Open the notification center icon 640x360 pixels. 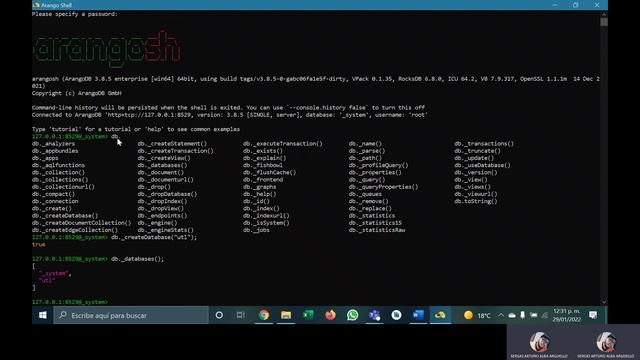[593, 315]
